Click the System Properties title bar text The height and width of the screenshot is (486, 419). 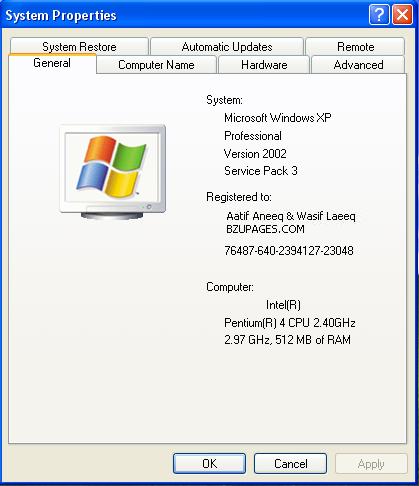point(61,15)
